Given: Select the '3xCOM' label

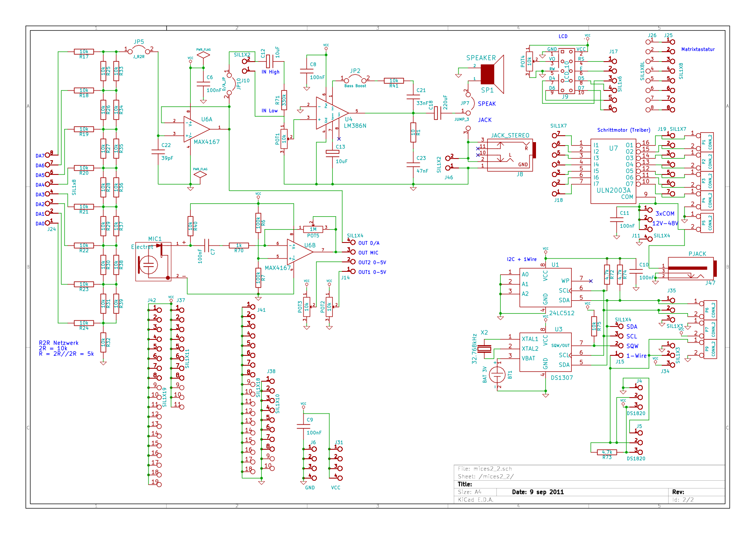Looking at the screenshot, I should 665,214.
